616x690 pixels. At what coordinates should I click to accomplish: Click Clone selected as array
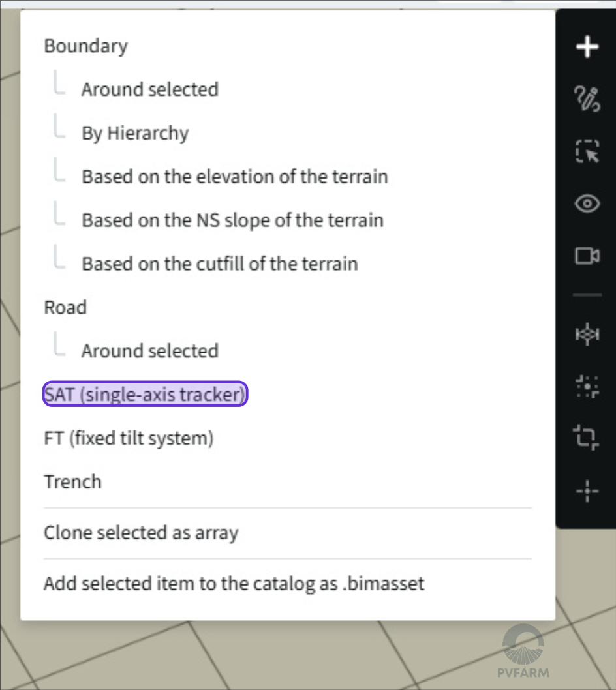tap(141, 532)
